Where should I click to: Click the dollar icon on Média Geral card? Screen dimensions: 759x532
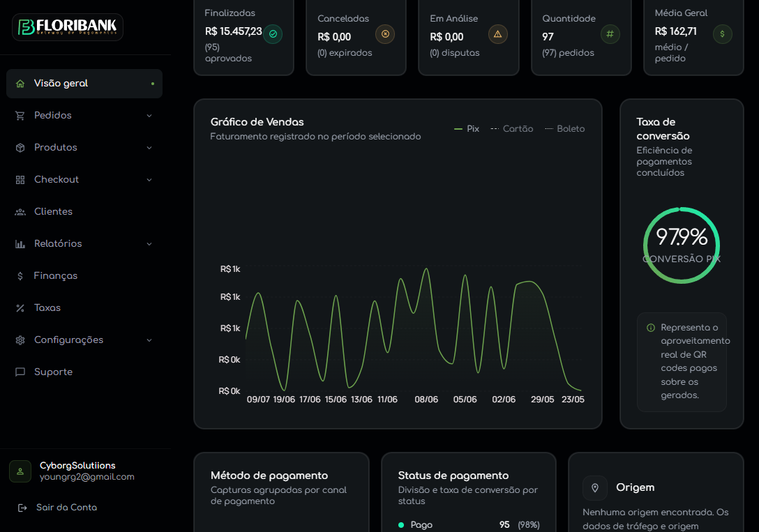[x=722, y=34]
